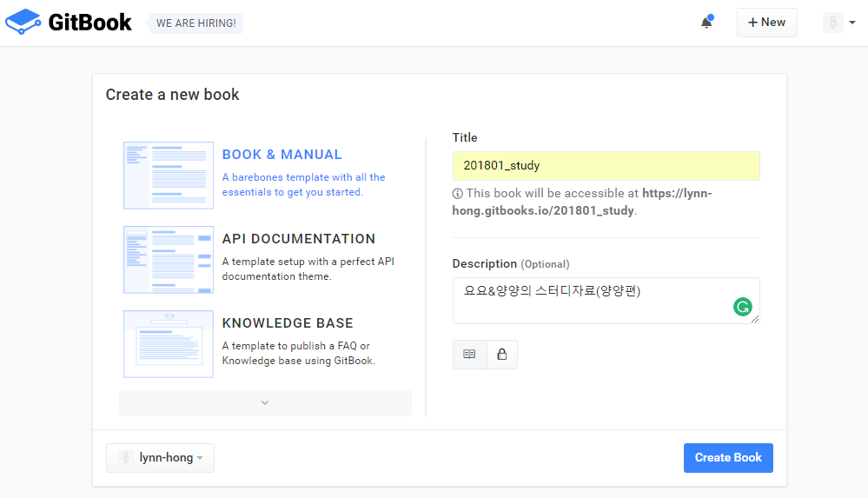Click the book URL text
868x498 pixels.
[582, 202]
